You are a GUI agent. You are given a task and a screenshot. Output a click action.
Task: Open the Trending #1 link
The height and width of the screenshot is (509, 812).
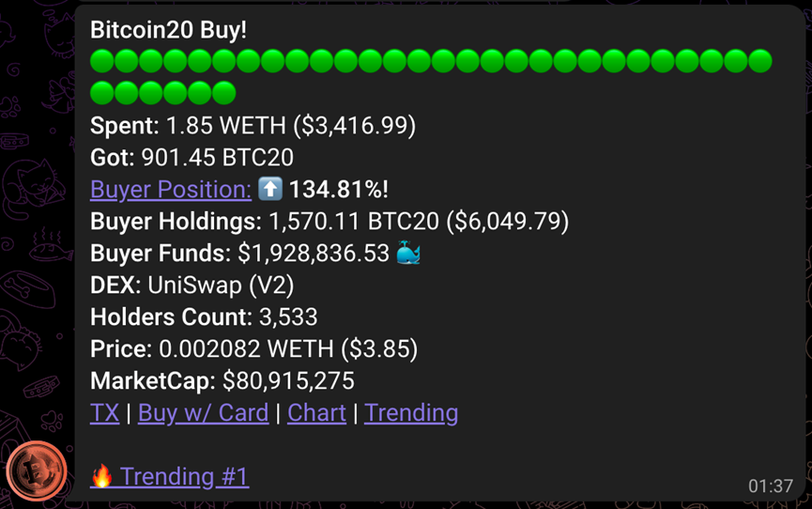(184, 477)
